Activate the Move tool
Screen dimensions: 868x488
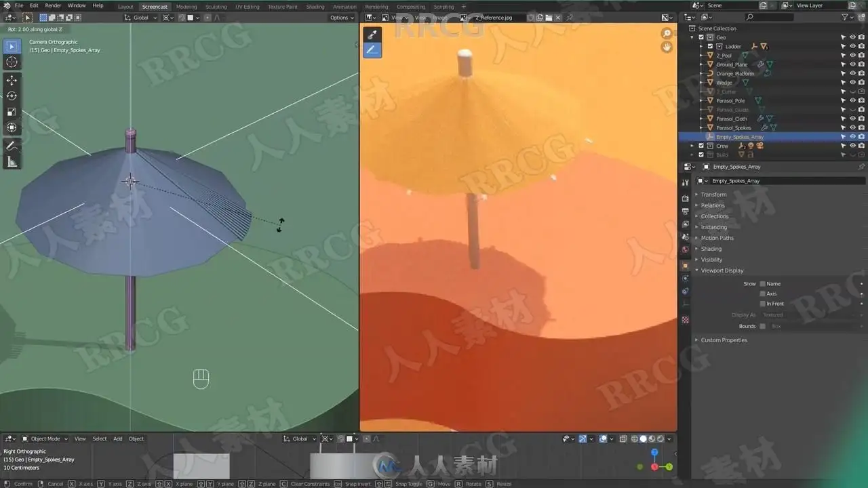coord(12,80)
